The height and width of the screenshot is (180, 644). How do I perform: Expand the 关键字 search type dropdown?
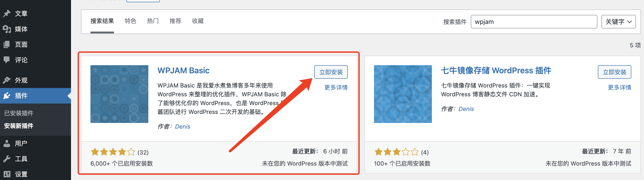pyautogui.click(x=618, y=22)
